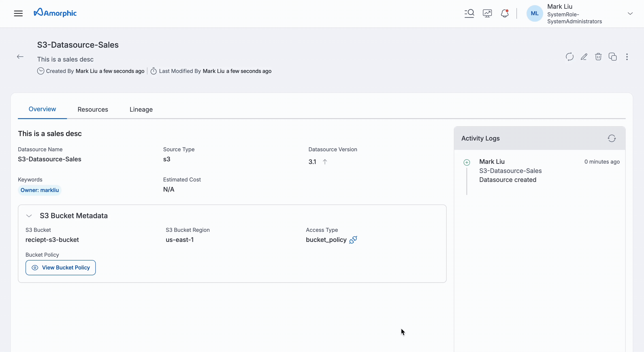Refresh the Activity Logs panel
This screenshot has height=352, width=644.
pos(612,138)
